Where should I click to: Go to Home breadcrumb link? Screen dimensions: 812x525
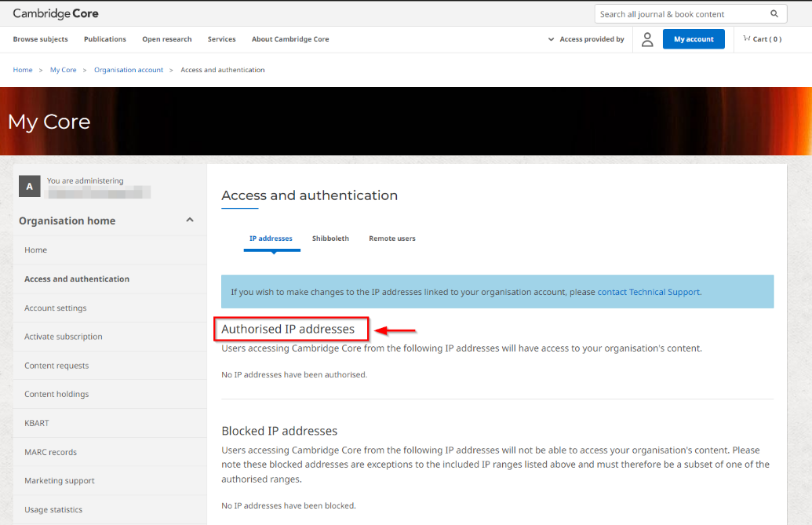[x=23, y=70]
